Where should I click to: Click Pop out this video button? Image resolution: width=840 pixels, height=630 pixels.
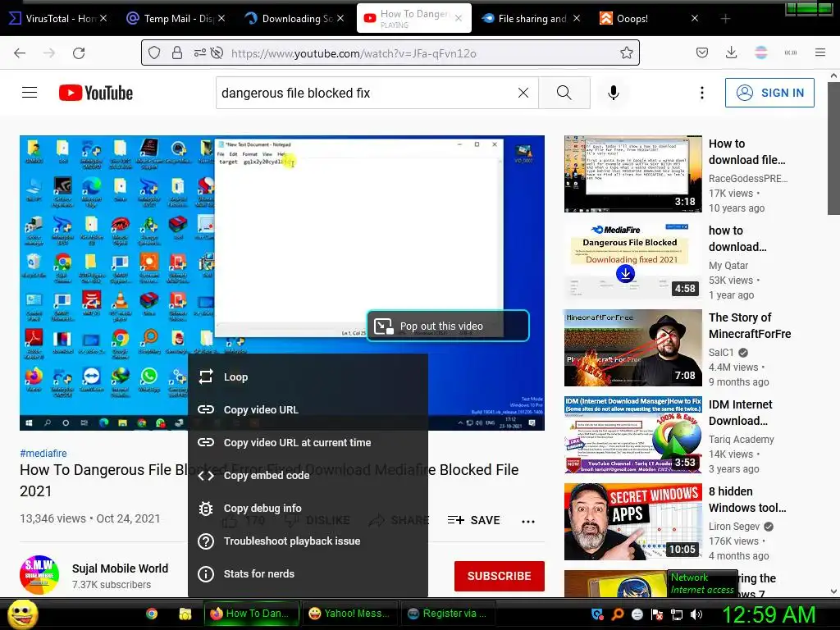(448, 326)
